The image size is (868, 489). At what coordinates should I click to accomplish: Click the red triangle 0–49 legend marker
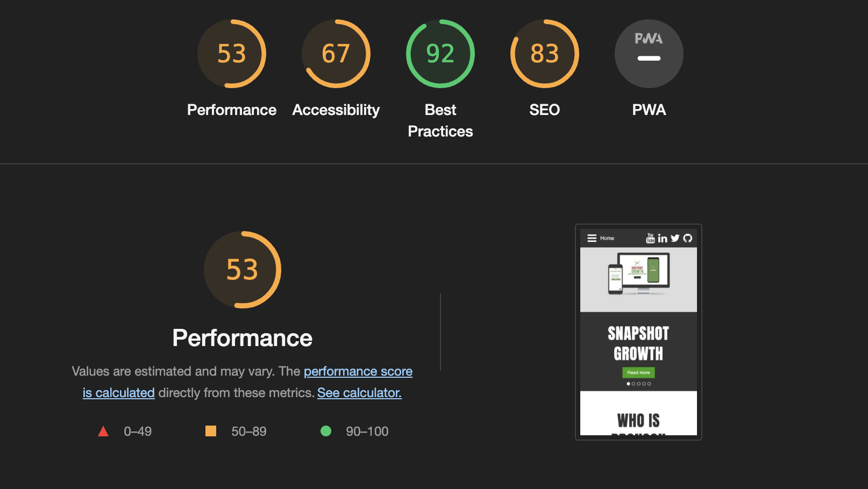click(103, 431)
